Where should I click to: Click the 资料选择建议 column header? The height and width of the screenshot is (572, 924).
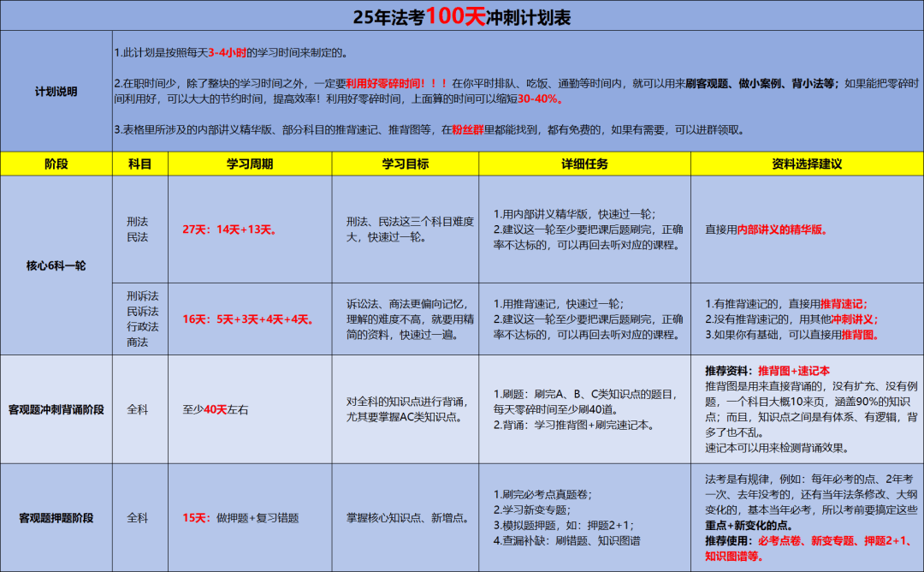(x=807, y=164)
